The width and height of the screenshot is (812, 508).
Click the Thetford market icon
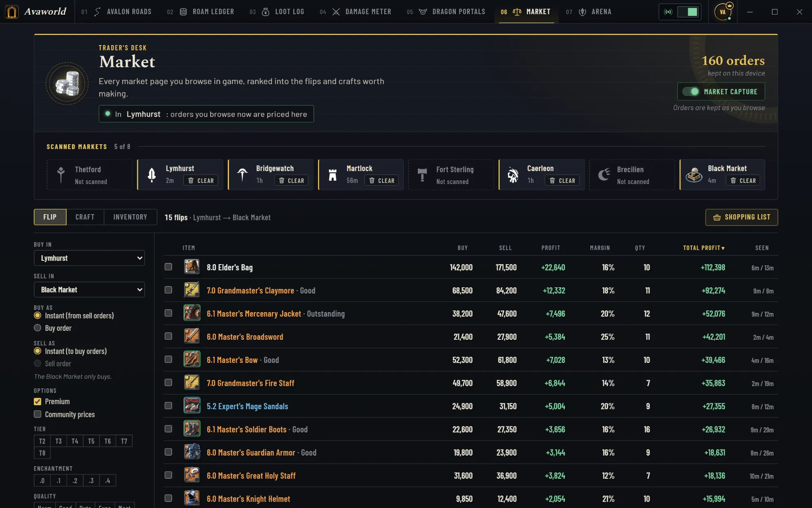(61, 175)
